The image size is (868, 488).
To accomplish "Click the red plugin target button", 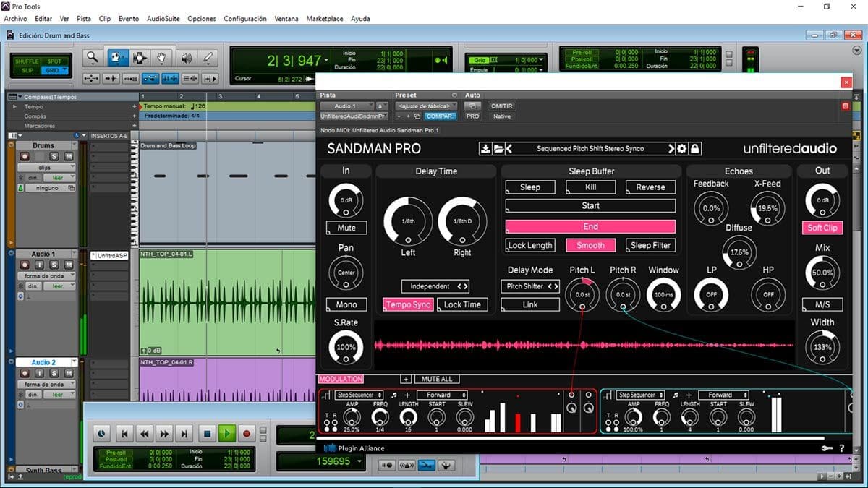I will pyautogui.click(x=845, y=106).
